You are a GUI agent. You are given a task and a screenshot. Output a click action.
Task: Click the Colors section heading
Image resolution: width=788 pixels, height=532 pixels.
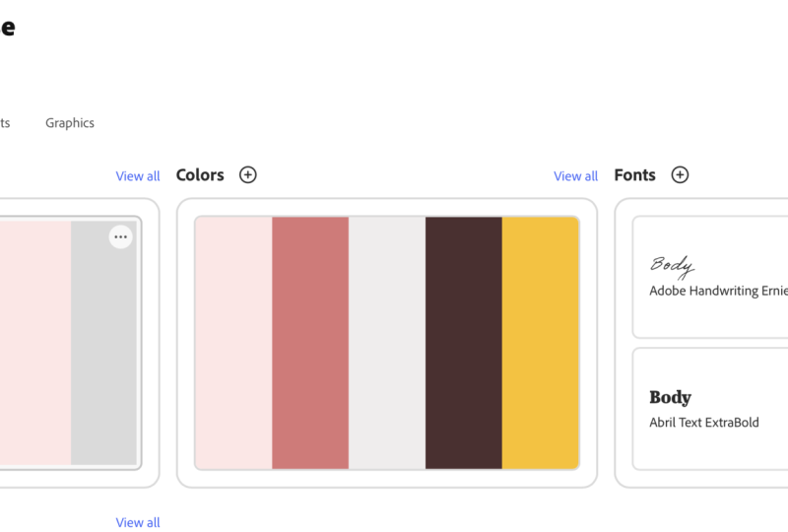[200, 175]
